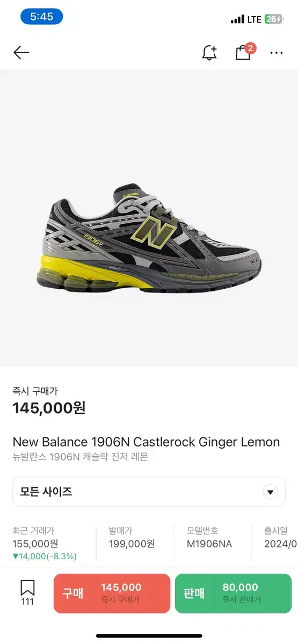Tap the product title New Balance 1906N

pyautogui.click(x=146, y=442)
